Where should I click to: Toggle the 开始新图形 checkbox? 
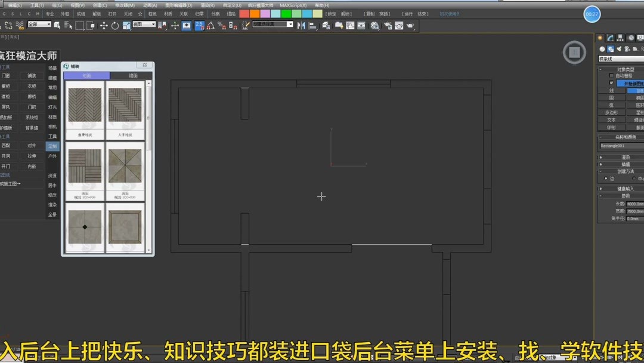[x=612, y=82]
